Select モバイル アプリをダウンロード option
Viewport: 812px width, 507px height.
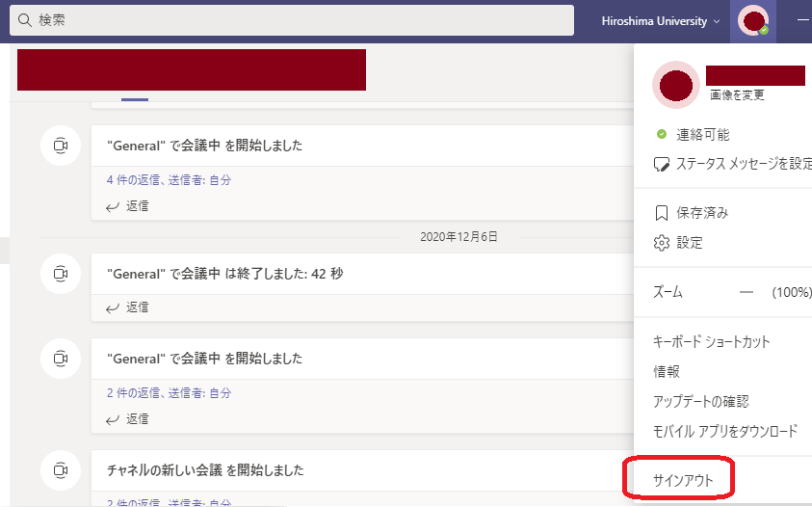point(724,431)
